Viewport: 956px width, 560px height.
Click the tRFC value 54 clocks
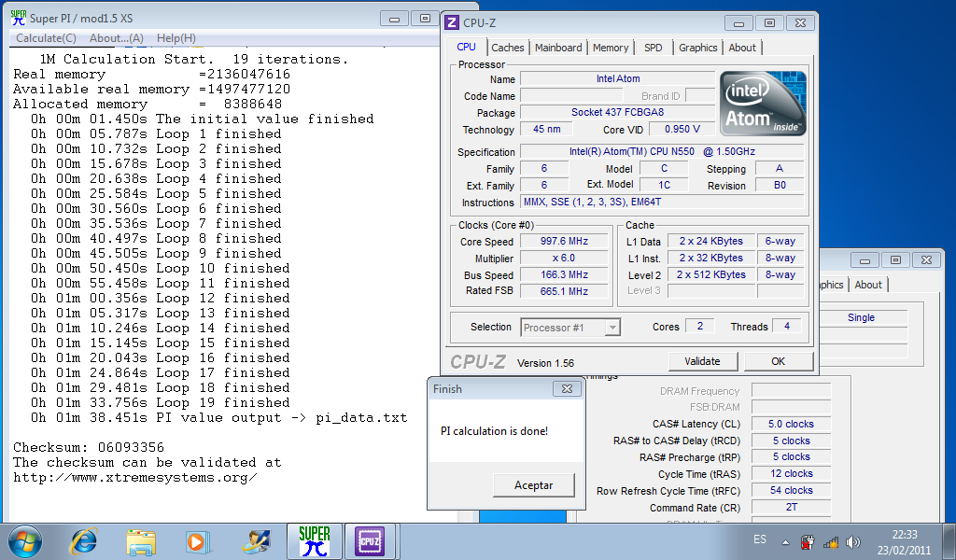tap(791, 491)
